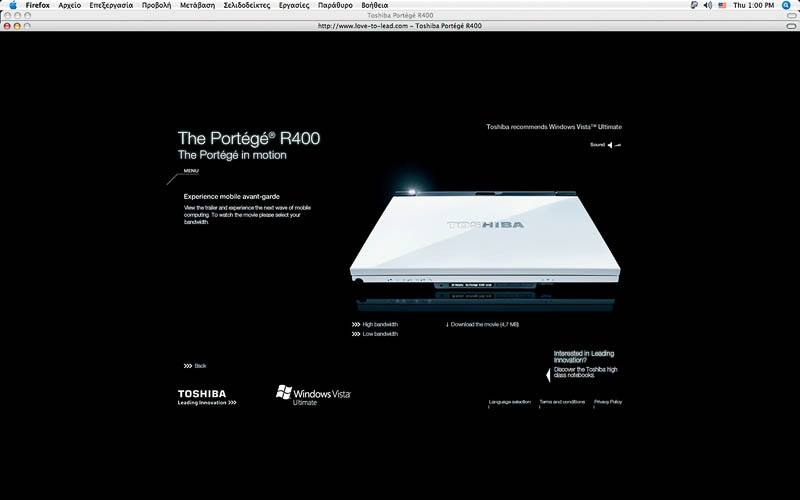Click the clock showing Thu 1:00 PM
Screen dimensions: 800x500
[x=754, y=5]
